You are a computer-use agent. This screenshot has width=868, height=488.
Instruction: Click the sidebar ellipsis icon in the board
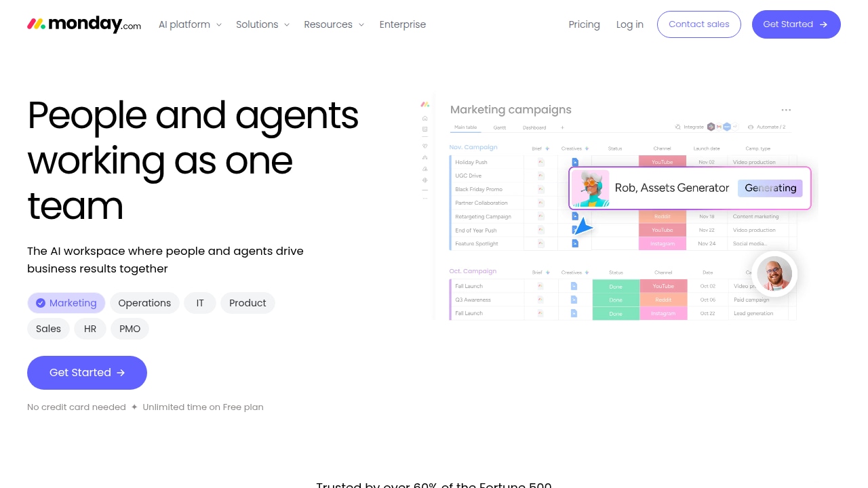[425, 198]
